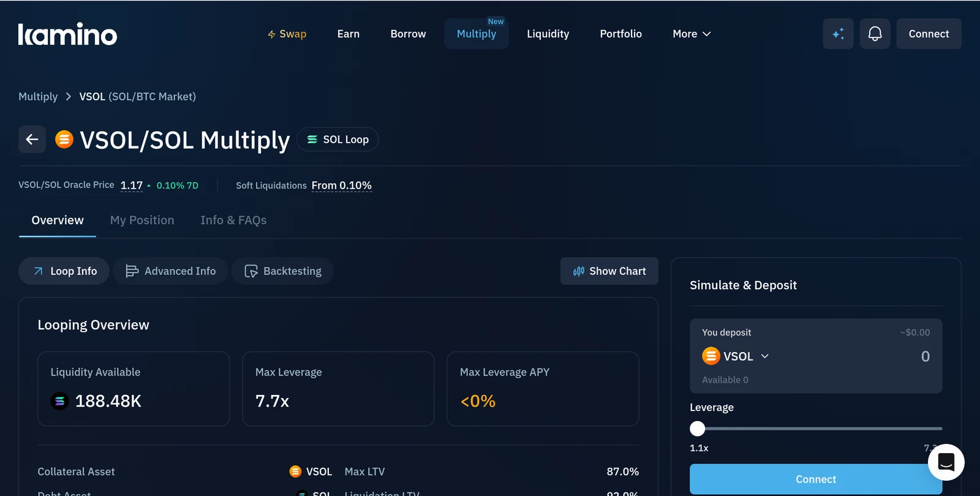Click the VSOL collateral asset icon
The height and width of the screenshot is (496, 980).
[x=295, y=472]
